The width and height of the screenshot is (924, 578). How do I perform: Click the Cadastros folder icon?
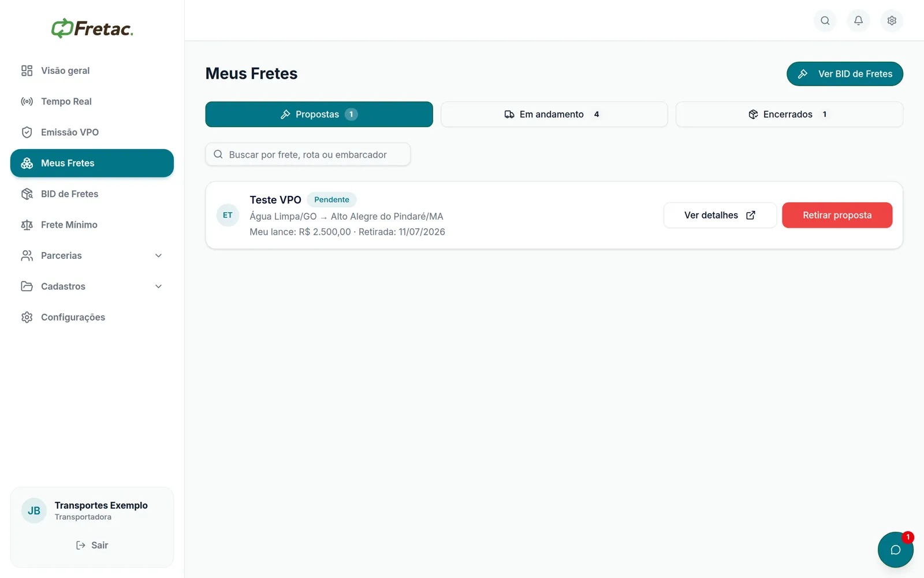(27, 286)
